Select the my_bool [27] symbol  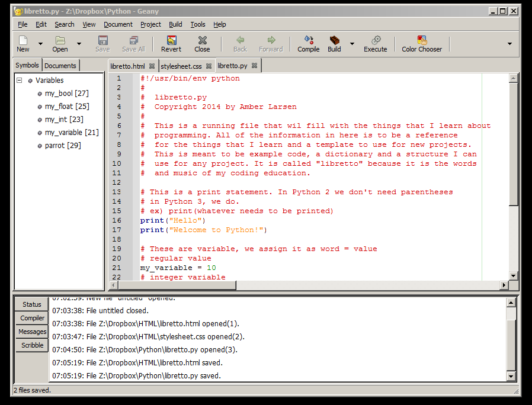(67, 94)
